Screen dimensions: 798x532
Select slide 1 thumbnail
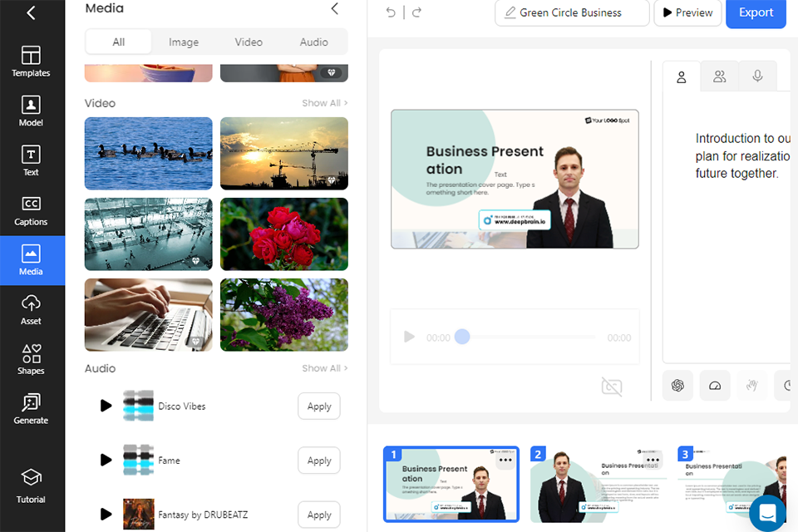coord(451,484)
